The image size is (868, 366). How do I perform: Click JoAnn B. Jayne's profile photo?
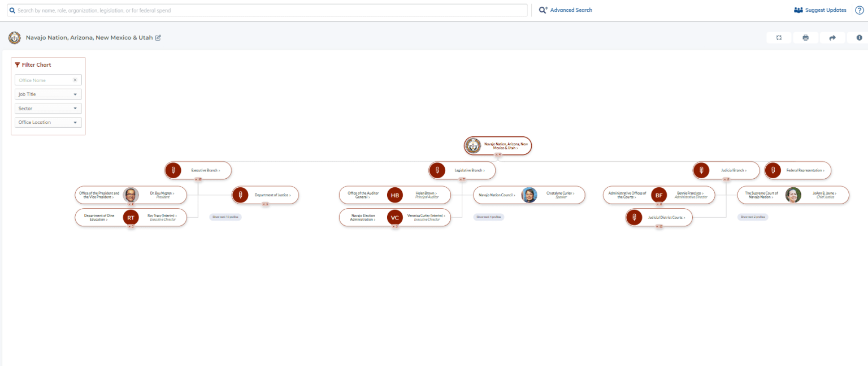click(793, 195)
